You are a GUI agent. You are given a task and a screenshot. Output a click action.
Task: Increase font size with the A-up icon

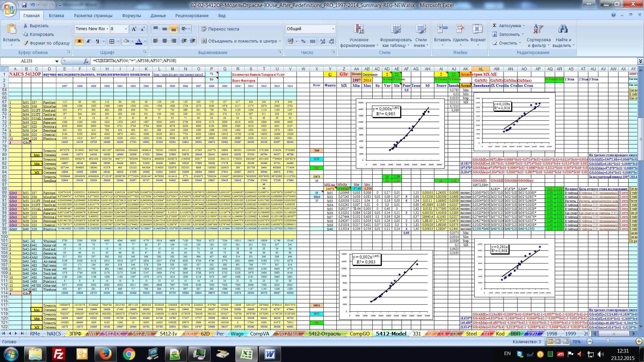(133, 29)
